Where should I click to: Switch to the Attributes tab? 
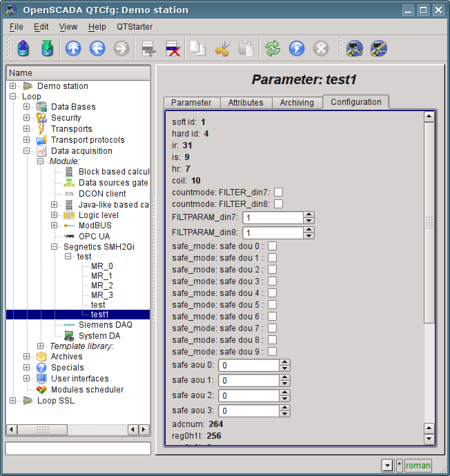pyautogui.click(x=246, y=103)
